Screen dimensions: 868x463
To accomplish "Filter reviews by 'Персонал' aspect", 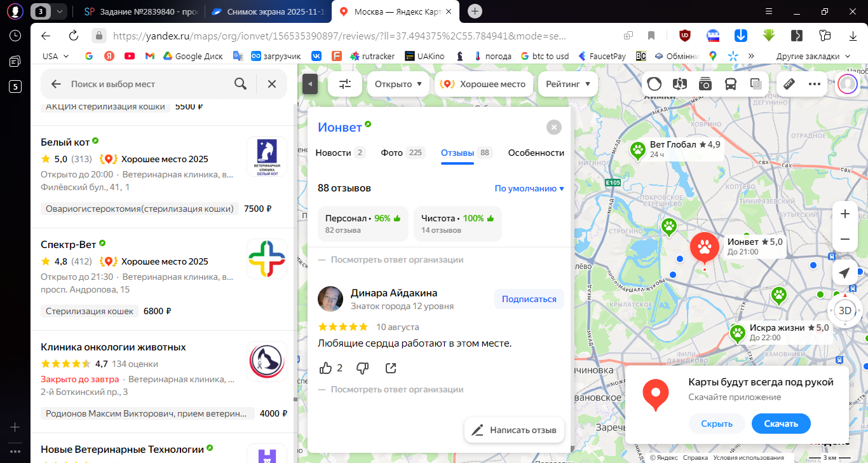I will 363,224.
